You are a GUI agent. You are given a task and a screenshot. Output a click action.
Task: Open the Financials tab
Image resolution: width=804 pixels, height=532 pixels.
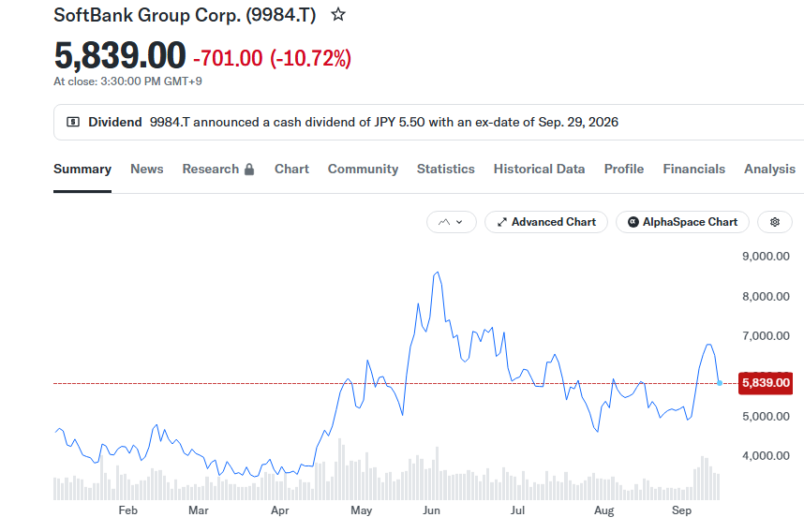pos(693,170)
